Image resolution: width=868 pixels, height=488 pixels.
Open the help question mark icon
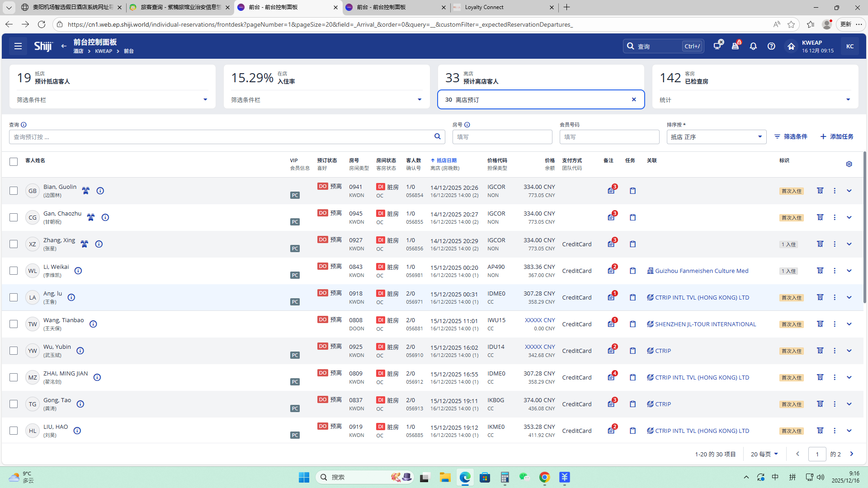coord(771,46)
